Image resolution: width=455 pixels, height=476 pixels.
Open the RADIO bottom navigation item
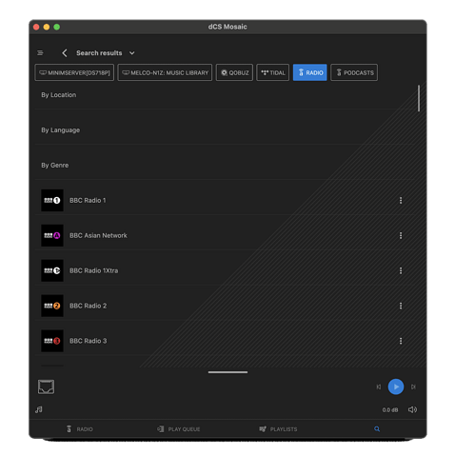[80, 429]
